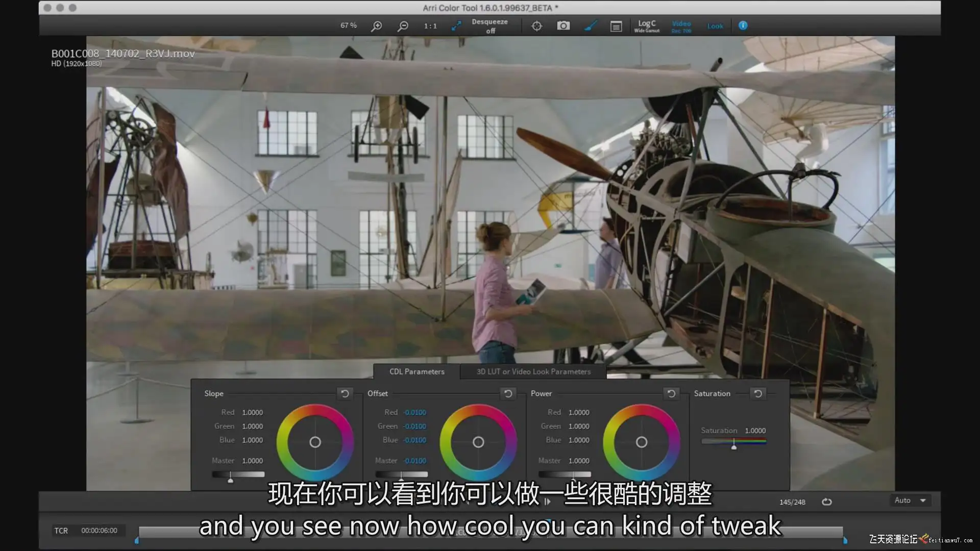The image size is (980, 551).
Task: Click the Look button in toolbar
Action: 715,26
